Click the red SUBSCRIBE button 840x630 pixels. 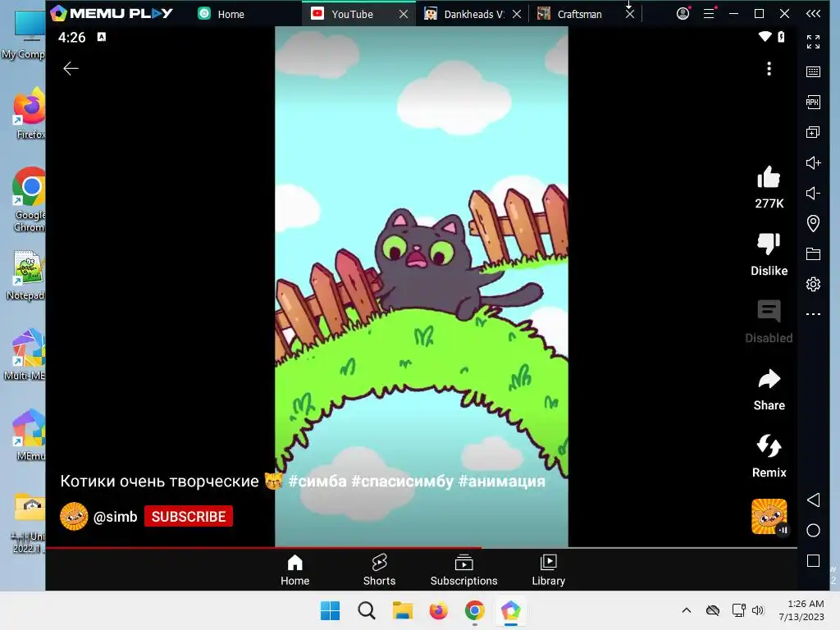coord(189,517)
